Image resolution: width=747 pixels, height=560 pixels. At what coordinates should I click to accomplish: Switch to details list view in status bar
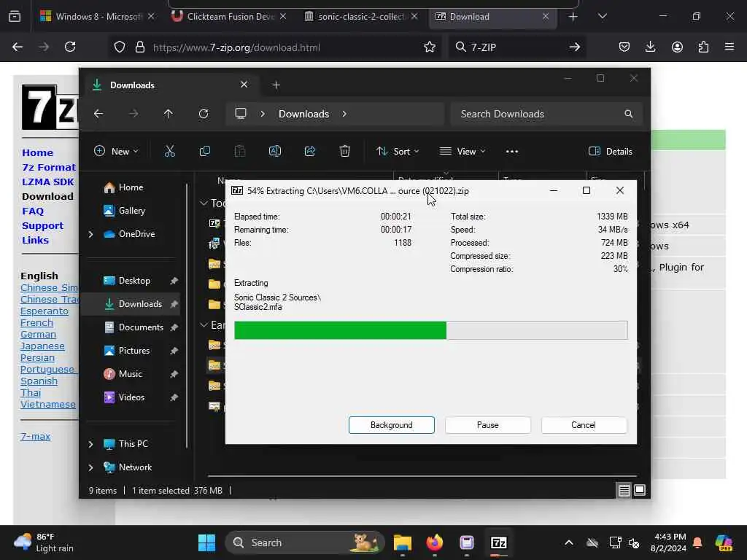click(x=624, y=490)
